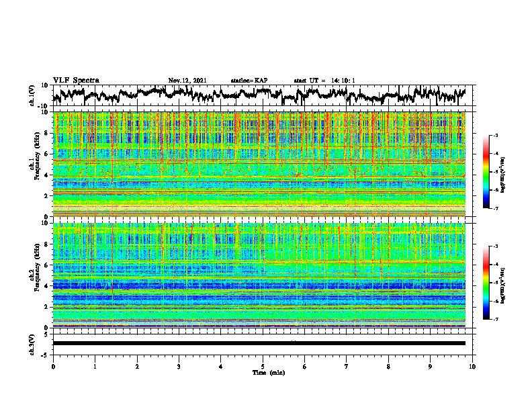This screenshot has height=411, width=532.
Task: Click time axis tick label "7"
Action: [347, 367]
